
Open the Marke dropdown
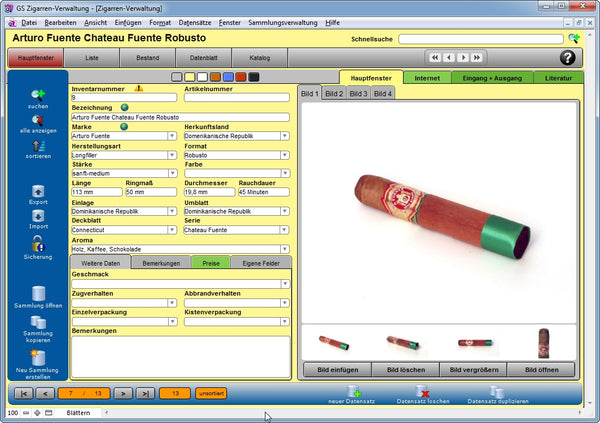pyautogui.click(x=172, y=136)
